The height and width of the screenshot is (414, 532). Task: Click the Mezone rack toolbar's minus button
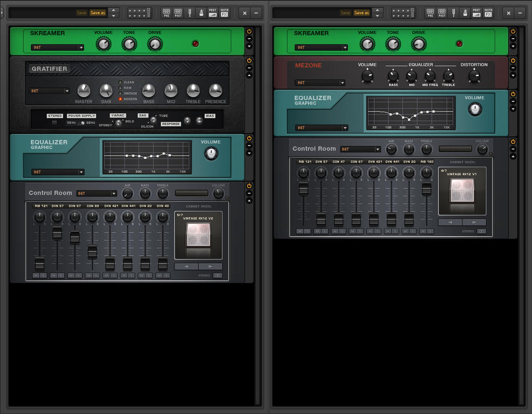pyautogui.click(x=520, y=13)
